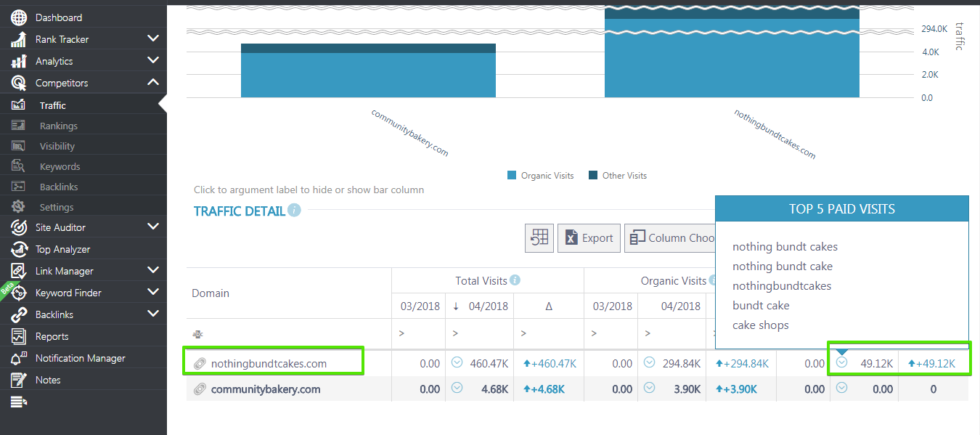Click the communitybakery.com chart bar
The height and width of the screenshot is (435, 980).
click(x=368, y=70)
